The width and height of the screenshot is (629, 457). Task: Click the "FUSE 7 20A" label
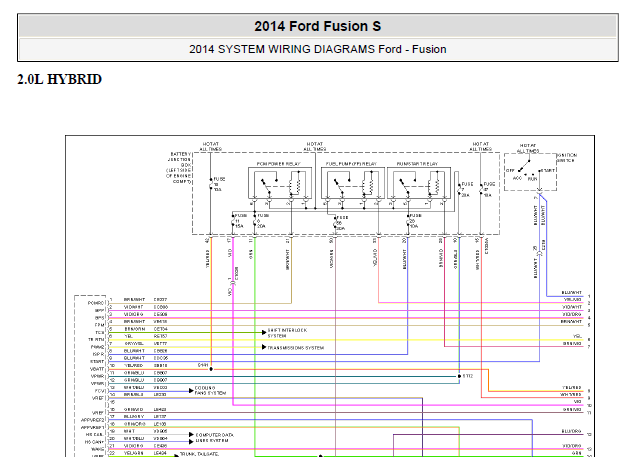coord(467,189)
